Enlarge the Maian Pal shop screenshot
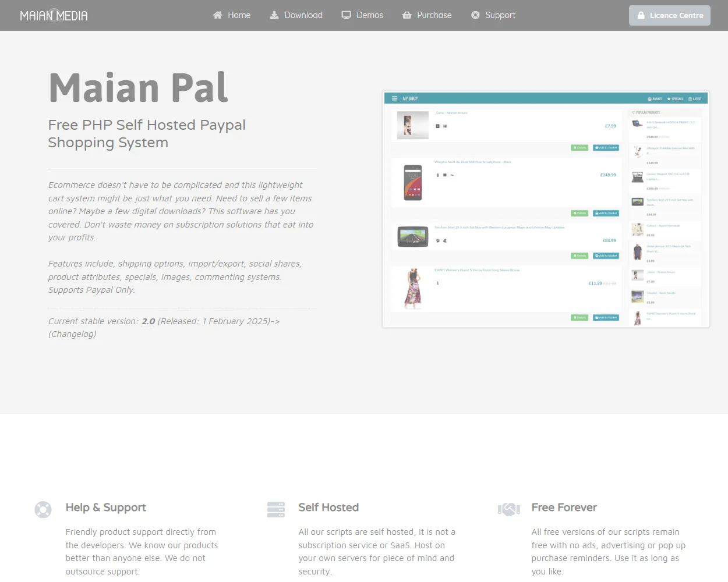Viewport: 728px width, 582px height. pyautogui.click(x=546, y=210)
